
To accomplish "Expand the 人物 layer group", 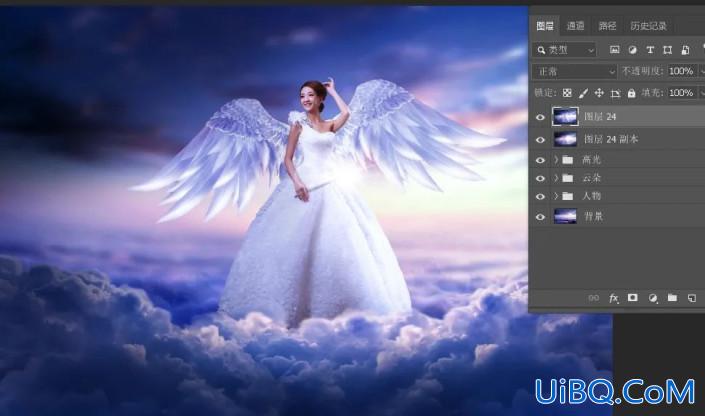I will coord(556,196).
